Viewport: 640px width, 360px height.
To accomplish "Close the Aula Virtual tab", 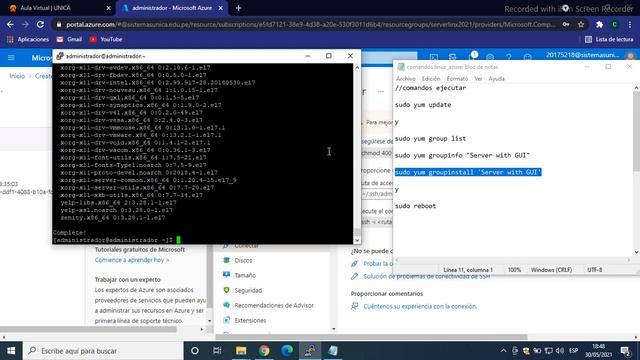I will [109, 8].
